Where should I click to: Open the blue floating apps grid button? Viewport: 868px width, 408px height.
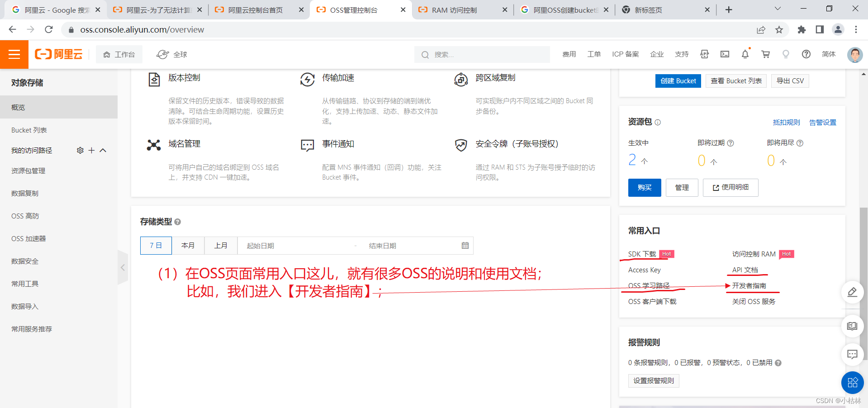click(852, 383)
